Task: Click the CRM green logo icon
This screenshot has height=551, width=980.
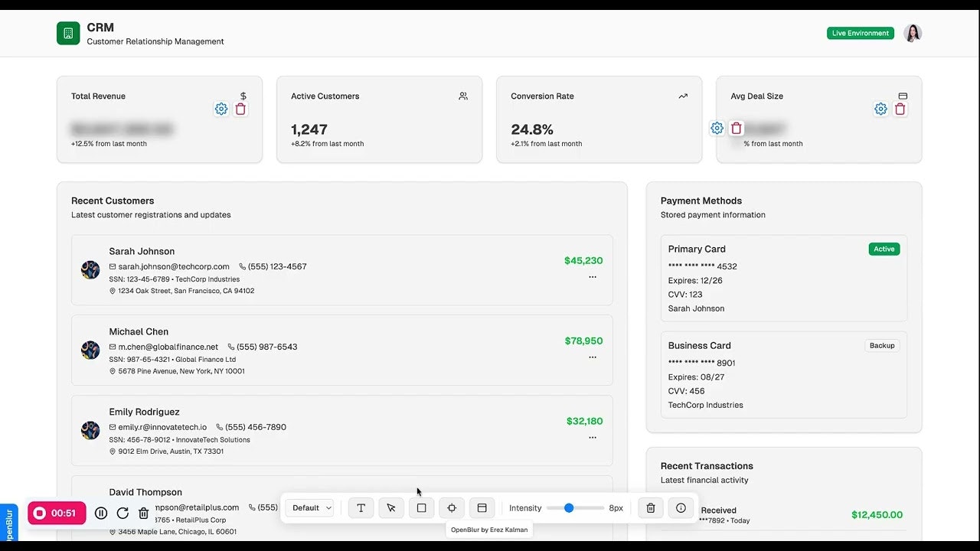Action: (x=68, y=33)
